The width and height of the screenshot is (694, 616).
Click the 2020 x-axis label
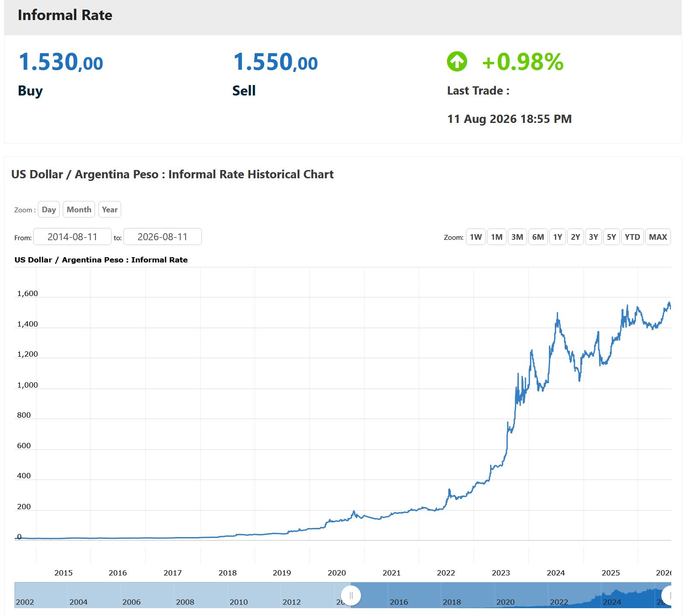(337, 573)
